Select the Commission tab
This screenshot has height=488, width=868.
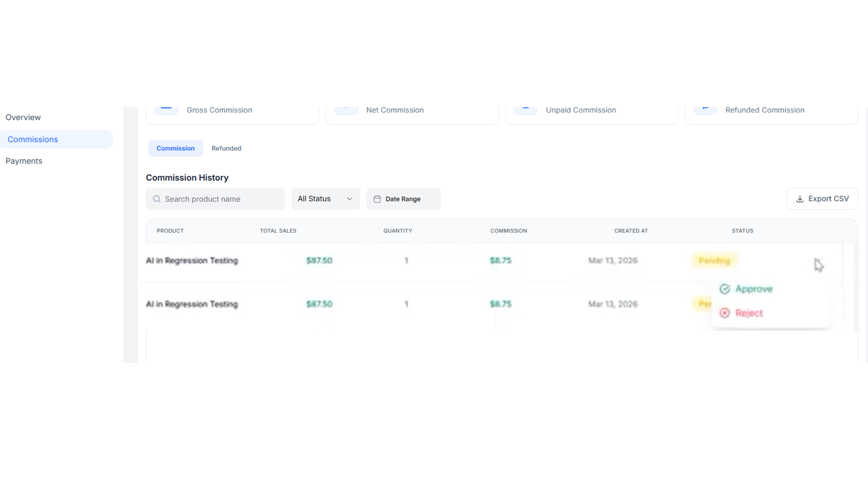175,148
